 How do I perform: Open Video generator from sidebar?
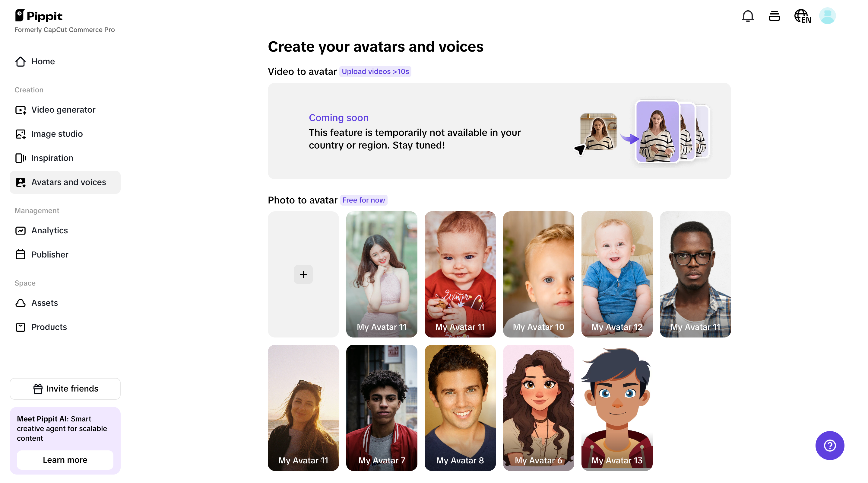pyautogui.click(x=63, y=110)
